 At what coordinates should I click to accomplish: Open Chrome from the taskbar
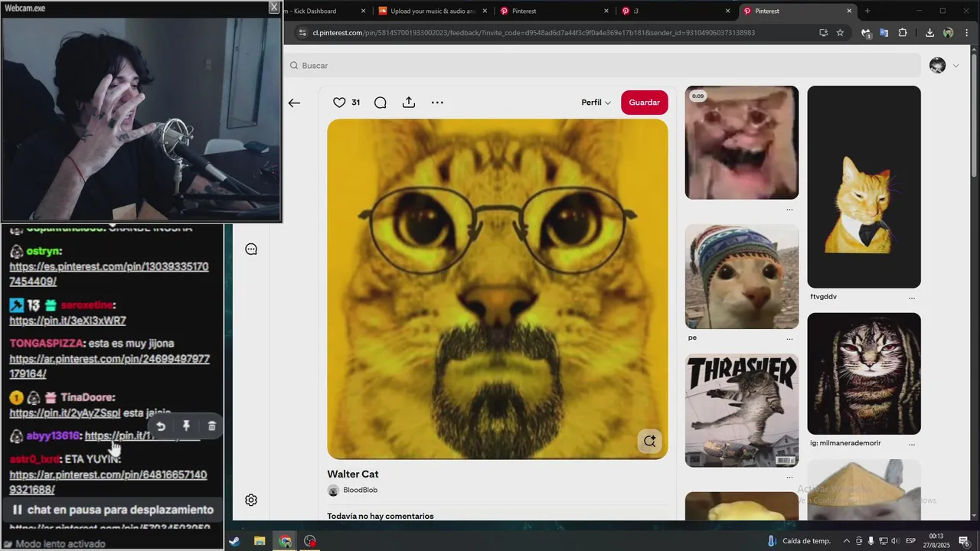coord(285,541)
